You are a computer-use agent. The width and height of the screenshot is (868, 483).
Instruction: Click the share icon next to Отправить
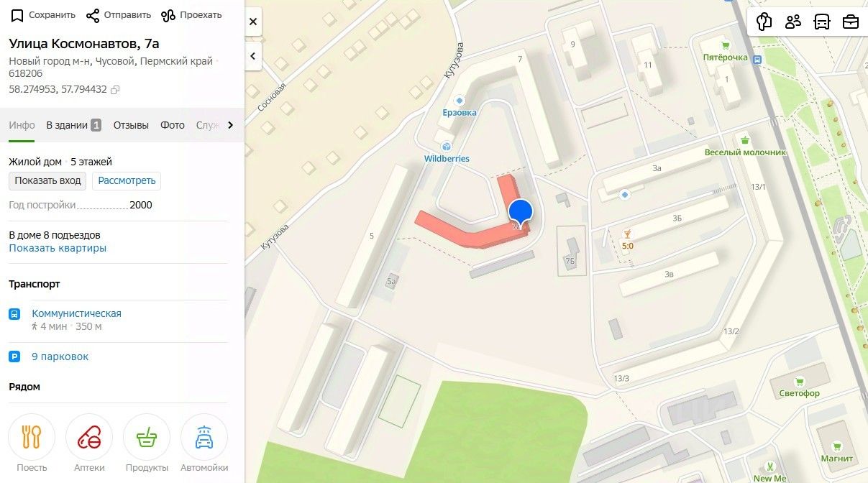92,15
